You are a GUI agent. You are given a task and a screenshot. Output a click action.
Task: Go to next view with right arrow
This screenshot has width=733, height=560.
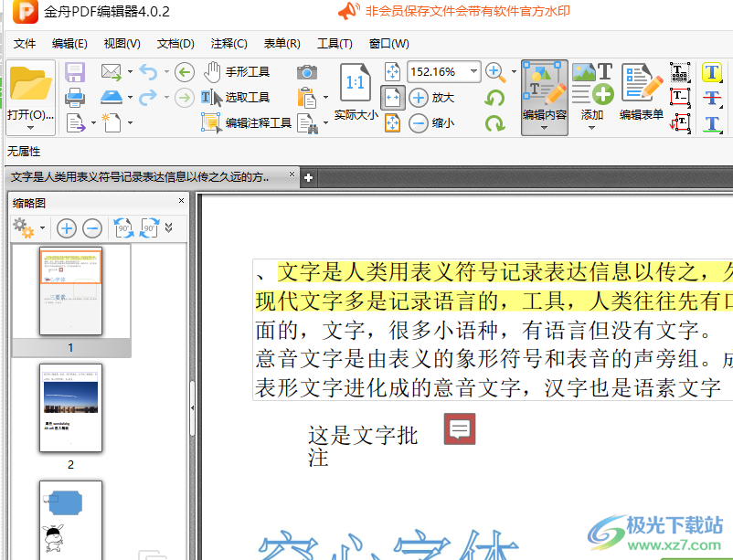tap(185, 98)
